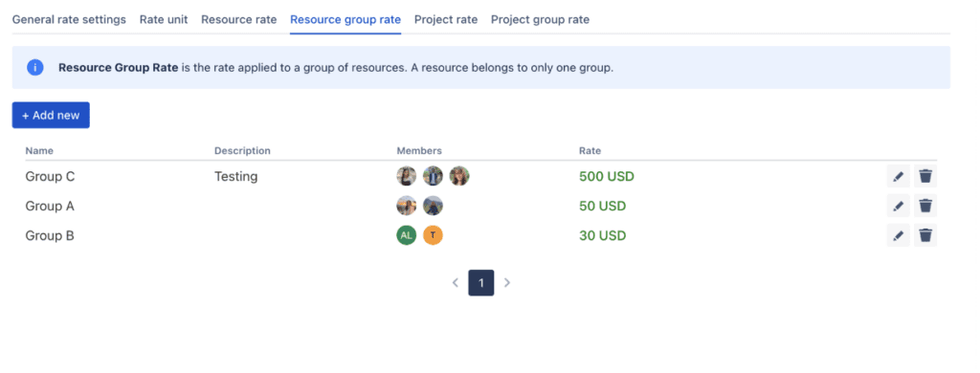This screenshot has width=980, height=373.
Task: Select the Group A name cell
Action: tap(50, 207)
